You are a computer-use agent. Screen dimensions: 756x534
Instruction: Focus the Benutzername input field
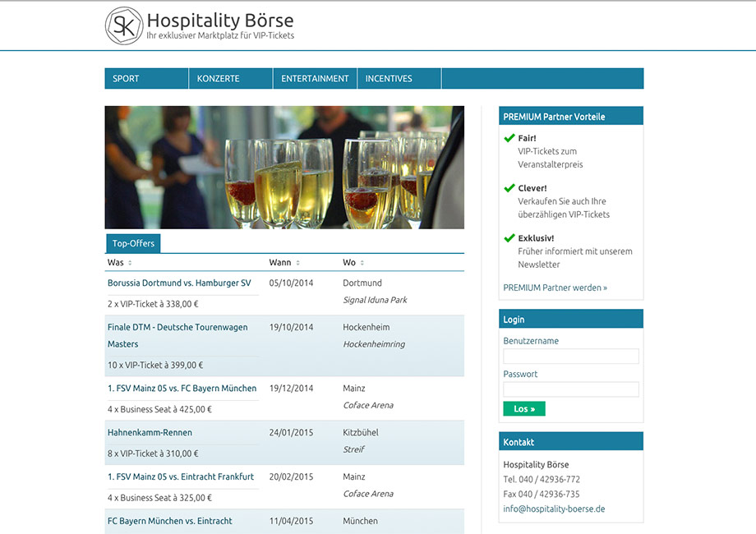[571, 357]
